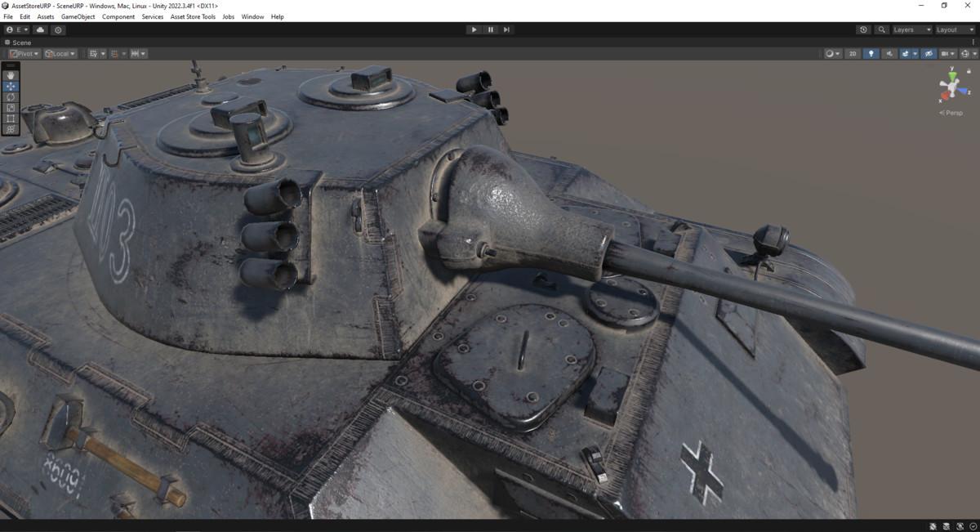Screen dimensions: 980x532
Task: Select the Hand tool for panning
Action: (11, 76)
